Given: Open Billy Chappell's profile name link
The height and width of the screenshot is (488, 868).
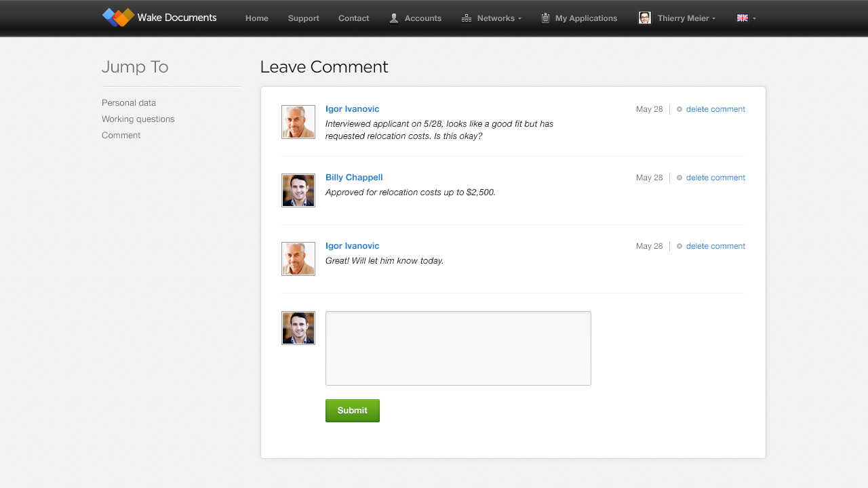Looking at the screenshot, I should [354, 178].
